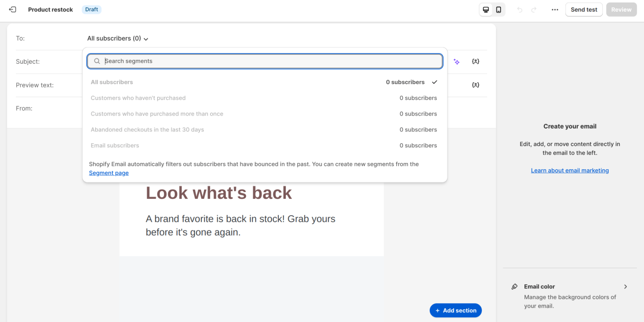Open the search segments magnifier icon
Viewport: 644px width, 322px height.
tap(97, 61)
